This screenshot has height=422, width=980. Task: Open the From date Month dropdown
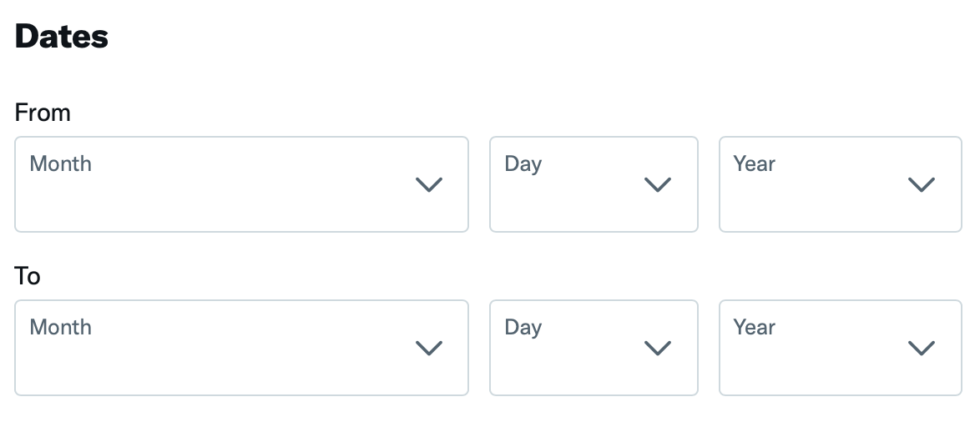click(241, 184)
